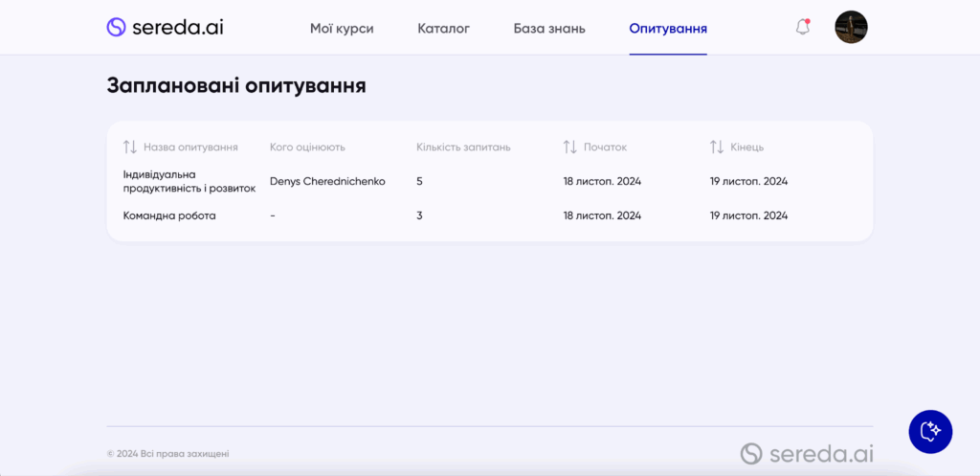Open the AI assistant floating button

(x=930, y=432)
